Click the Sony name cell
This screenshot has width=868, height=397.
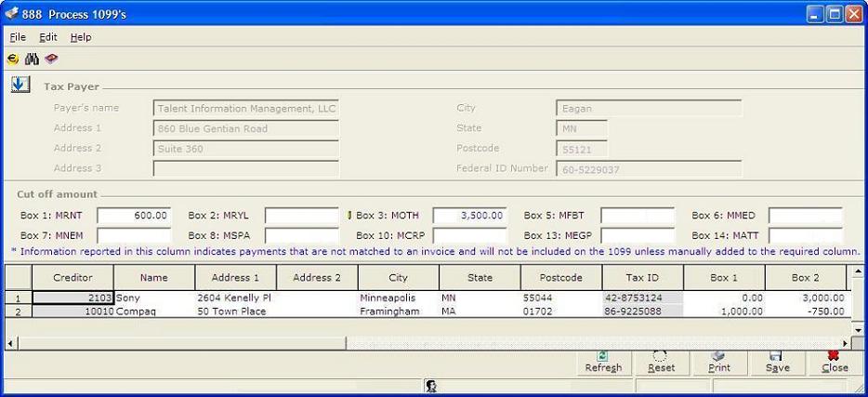[x=154, y=298]
